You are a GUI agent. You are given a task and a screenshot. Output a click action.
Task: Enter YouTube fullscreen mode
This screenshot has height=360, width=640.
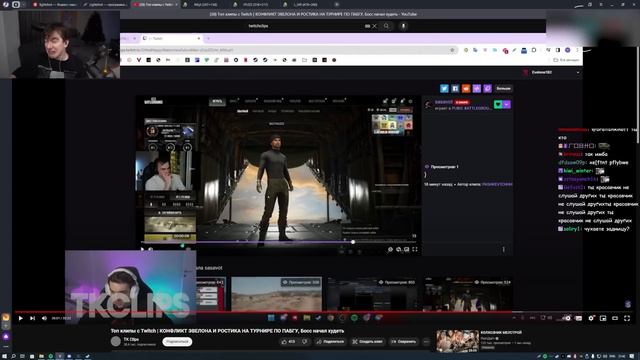[627, 318]
